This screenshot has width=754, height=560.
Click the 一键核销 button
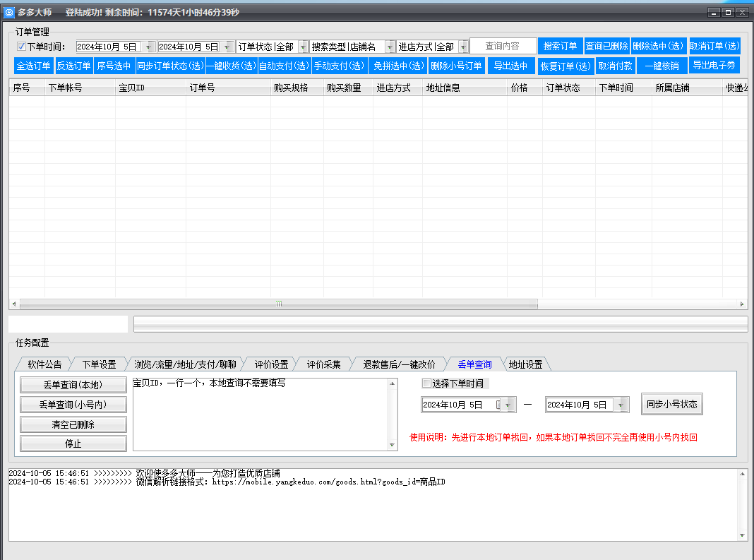pyautogui.click(x=662, y=66)
